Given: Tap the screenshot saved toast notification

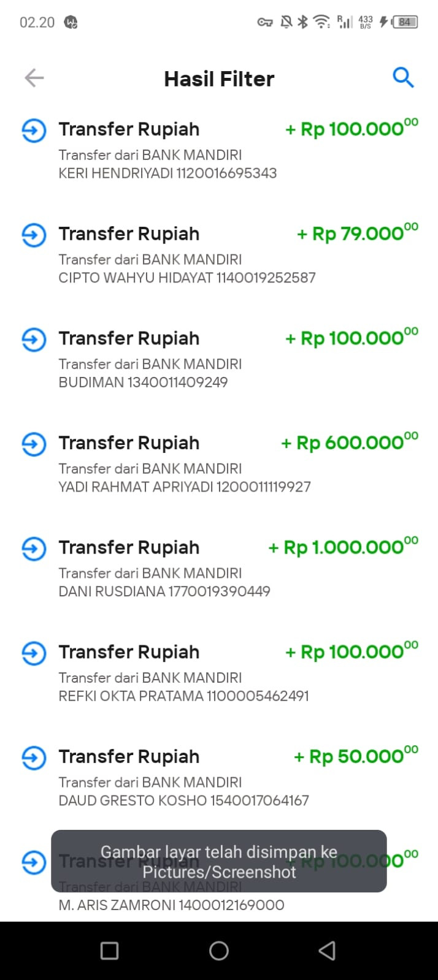Looking at the screenshot, I should 219,861.
